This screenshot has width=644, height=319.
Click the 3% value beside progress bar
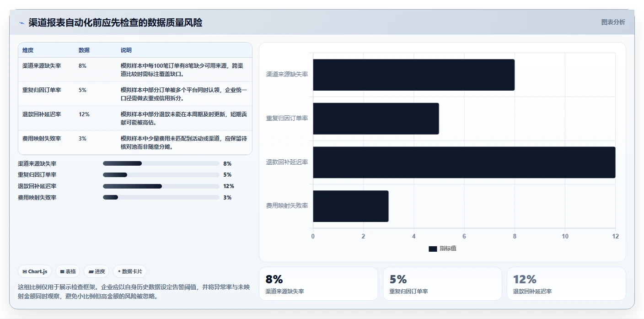coord(227,198)
